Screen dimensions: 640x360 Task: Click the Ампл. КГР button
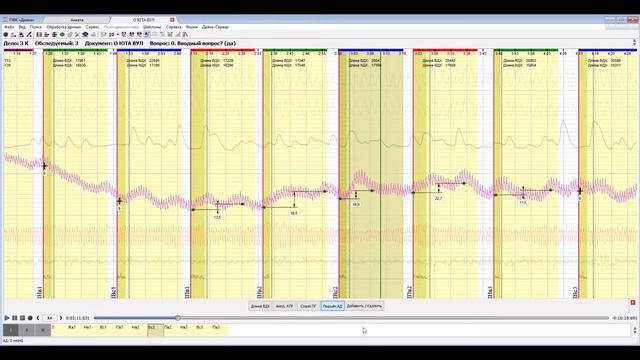(284, 306)
